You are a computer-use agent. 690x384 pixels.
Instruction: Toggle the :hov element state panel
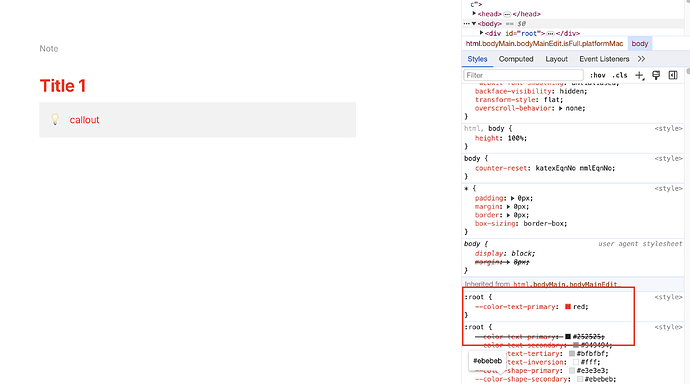pos(598,75)
